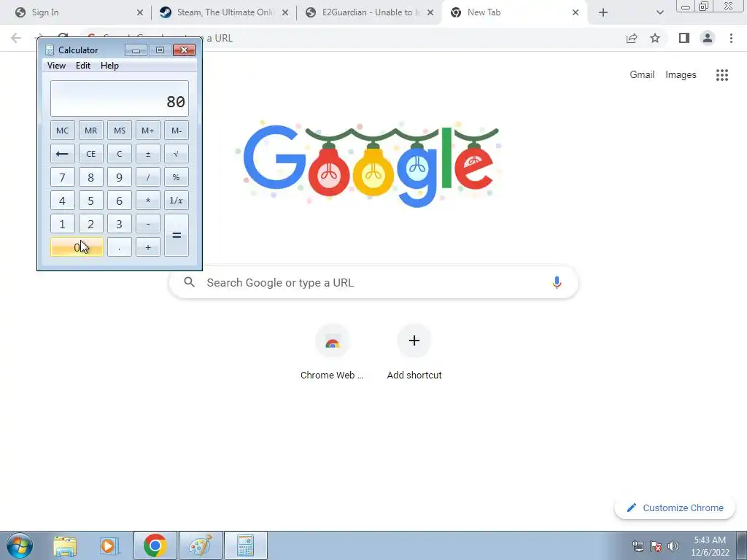Click digit 5 on the Calculator
747x560 pixels.
tap(91, 201)
